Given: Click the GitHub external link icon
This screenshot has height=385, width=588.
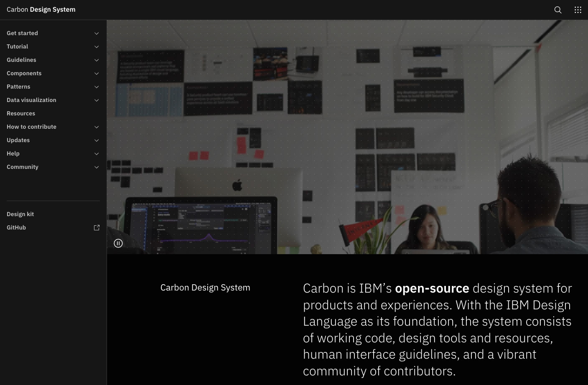Looking at the screenshot, I should click(97, 227).
